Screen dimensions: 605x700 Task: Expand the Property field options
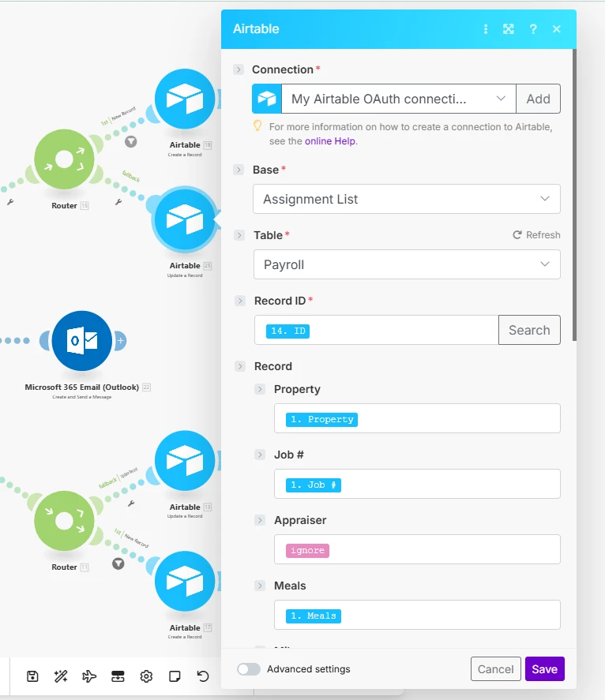[x=260, y=389]
